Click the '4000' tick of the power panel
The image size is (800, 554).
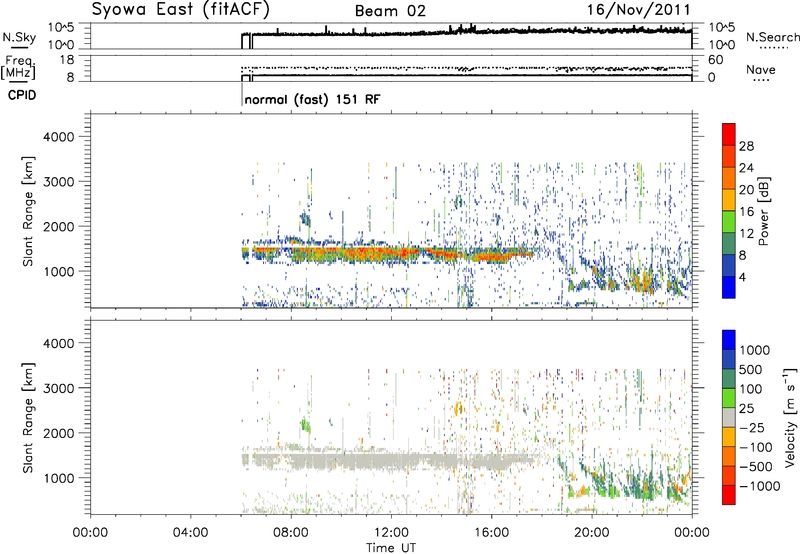coord(58,137)
